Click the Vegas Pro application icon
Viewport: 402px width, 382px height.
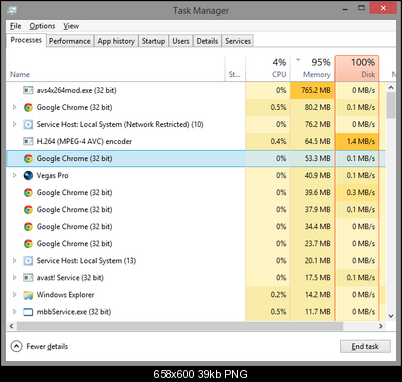(x=28, y=175)
